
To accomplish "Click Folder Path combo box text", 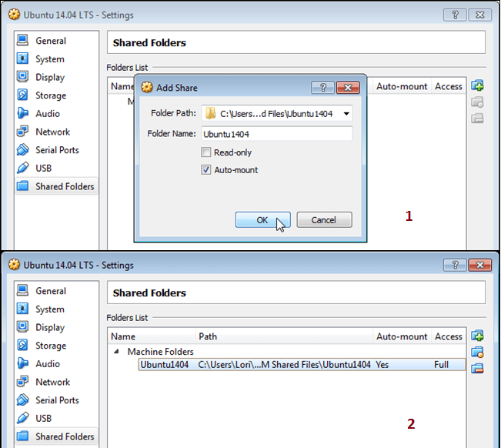I will [x=276, y=114].
